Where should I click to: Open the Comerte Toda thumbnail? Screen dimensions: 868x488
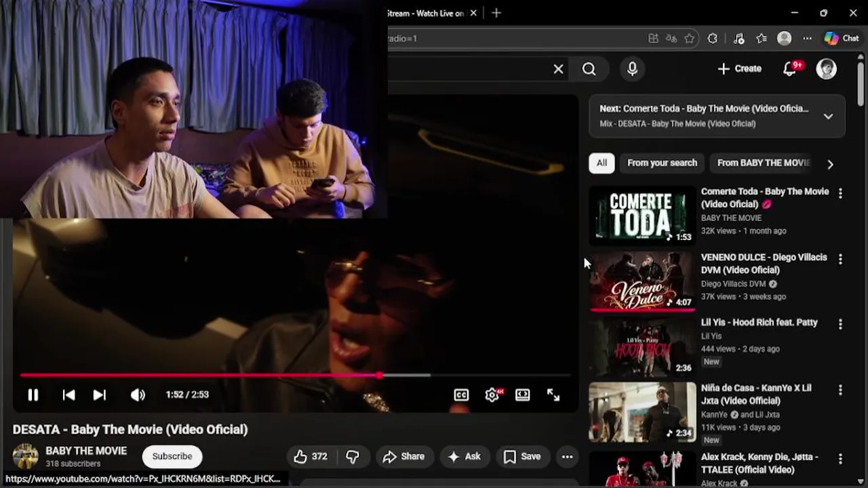coord(642,215)
